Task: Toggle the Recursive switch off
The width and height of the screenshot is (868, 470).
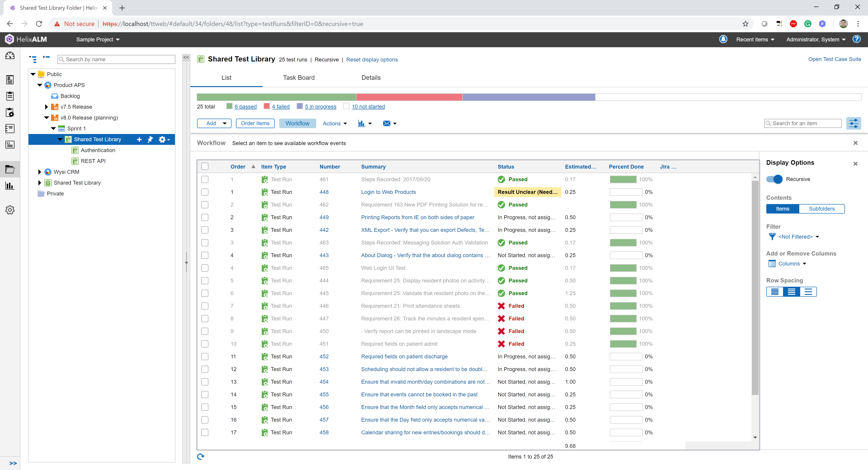Action: (774, 179)
